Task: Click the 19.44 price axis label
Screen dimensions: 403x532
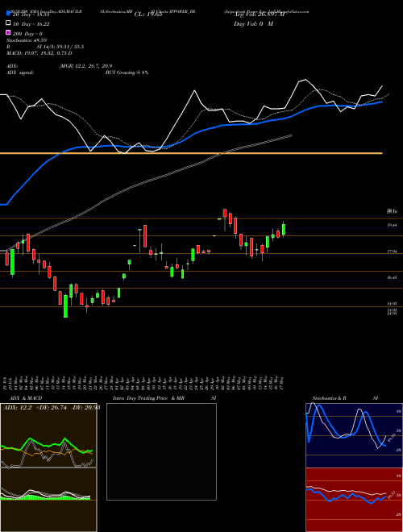Action: coord(393,225)
